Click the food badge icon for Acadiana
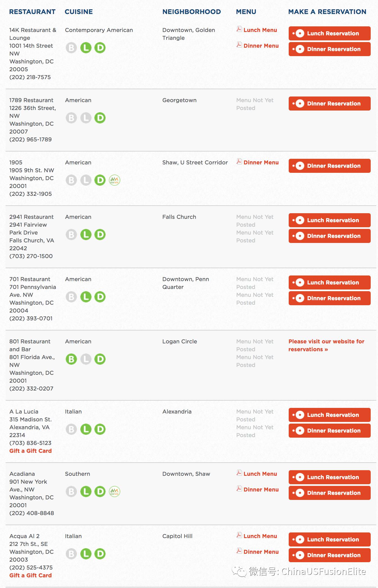 [115, 491]
